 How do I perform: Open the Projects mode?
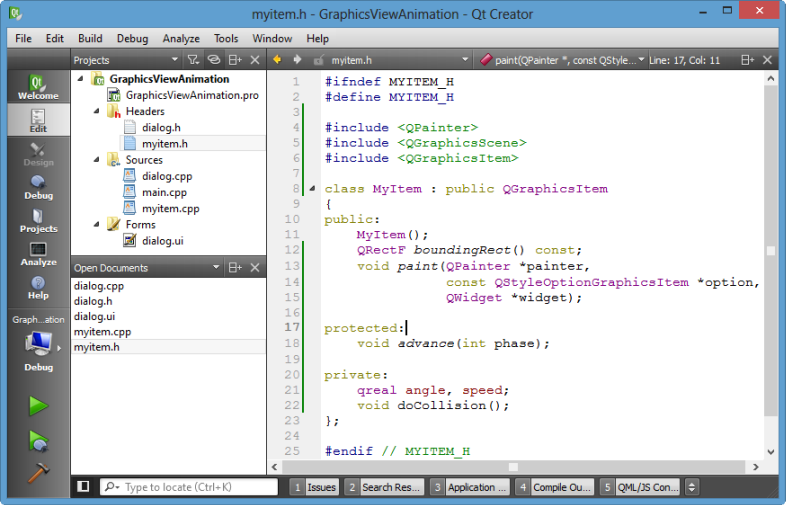point(38,221)
